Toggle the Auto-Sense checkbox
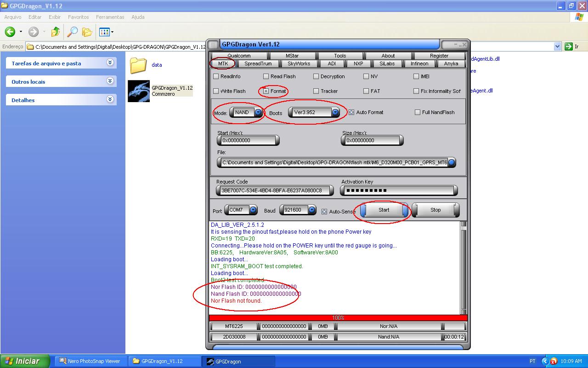Image resolution: width=588 pixels, height=368 pixels. [x=324, y=212]
